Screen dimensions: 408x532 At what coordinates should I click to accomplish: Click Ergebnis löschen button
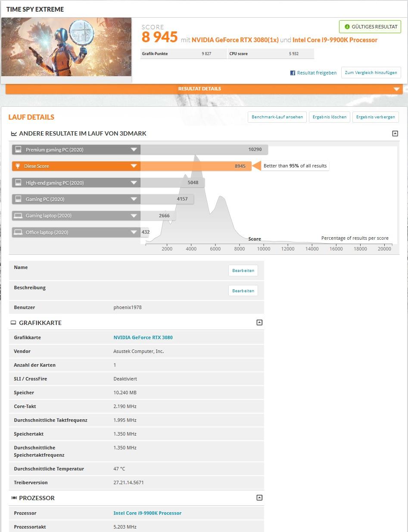pos(330,117)
